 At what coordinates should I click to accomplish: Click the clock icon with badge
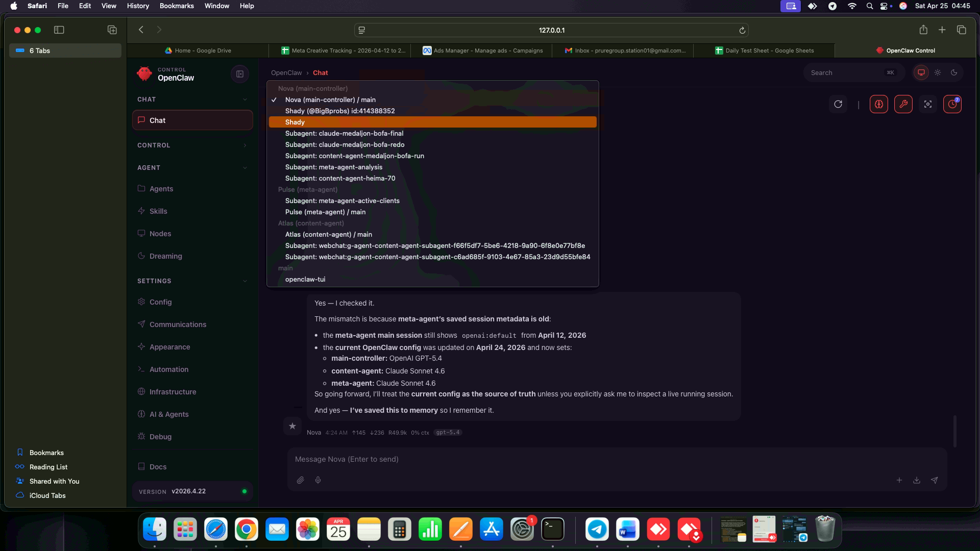[x=952, y=104]
